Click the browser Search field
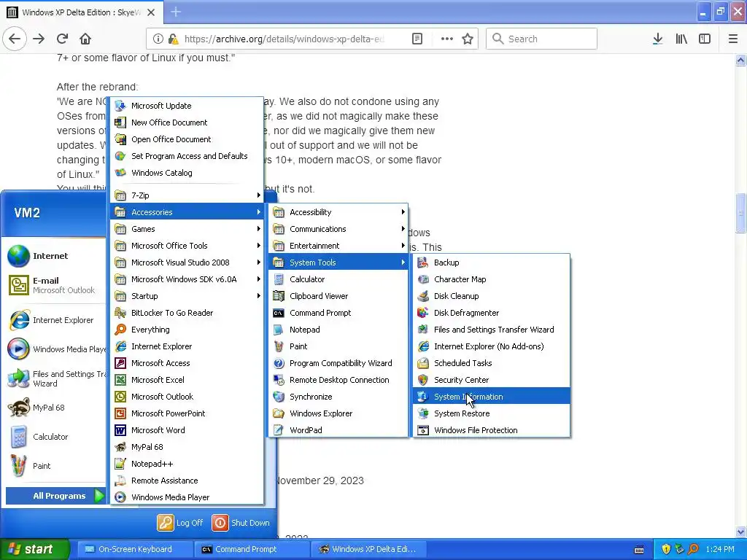This screenshot has width=747, height=560. [542, 39]
